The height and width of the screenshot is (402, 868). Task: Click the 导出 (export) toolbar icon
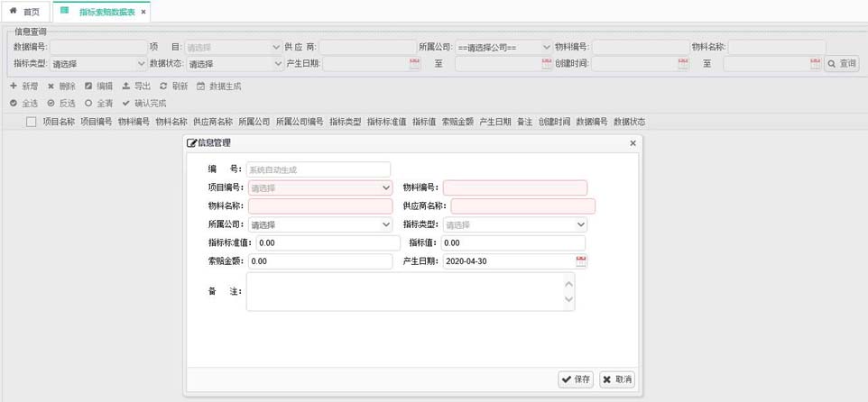[126, 87]
